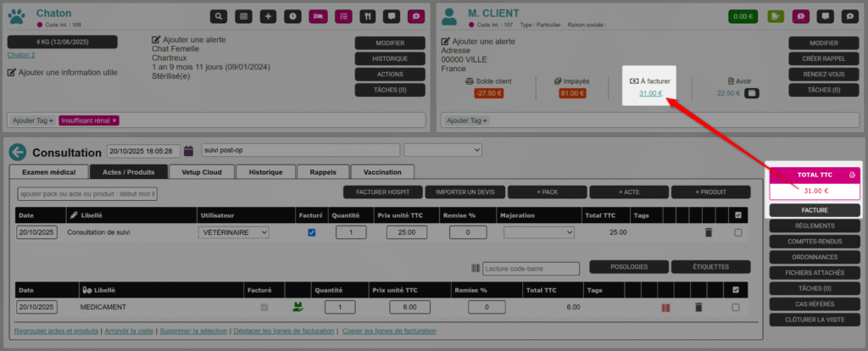Open the 31.00 € À facturer link
The image size is (868, 351).
[650, 93]
